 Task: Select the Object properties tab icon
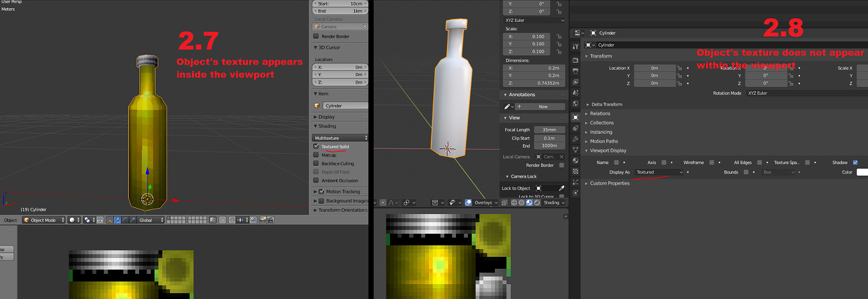[x=575, y=117]
